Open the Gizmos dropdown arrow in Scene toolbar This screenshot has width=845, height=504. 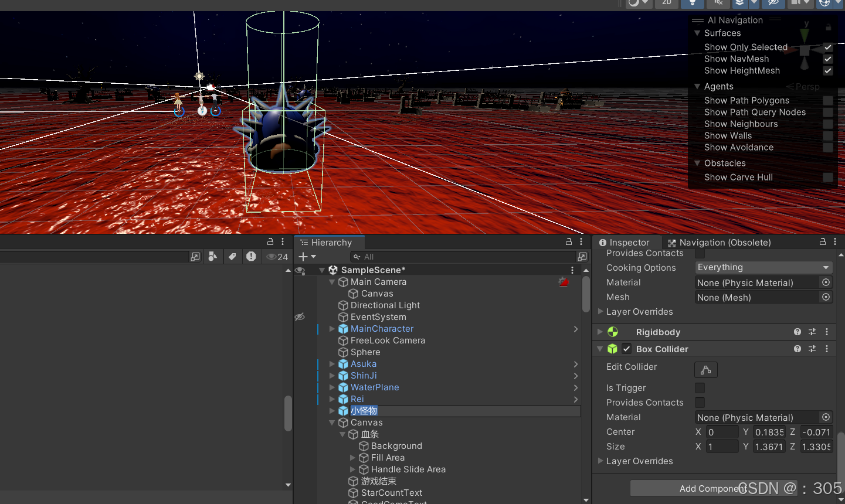click(837, 4)
